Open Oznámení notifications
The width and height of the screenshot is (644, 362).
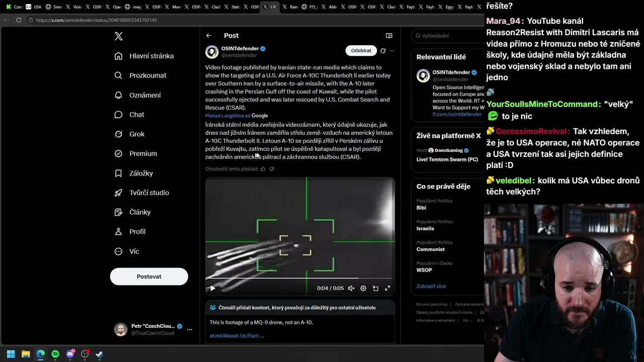138,95
